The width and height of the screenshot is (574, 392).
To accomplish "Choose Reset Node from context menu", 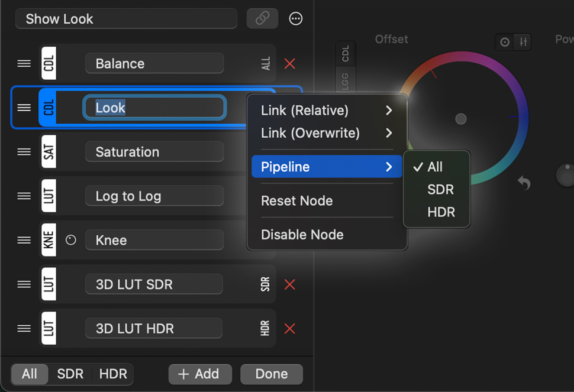I will pos(296,201).
